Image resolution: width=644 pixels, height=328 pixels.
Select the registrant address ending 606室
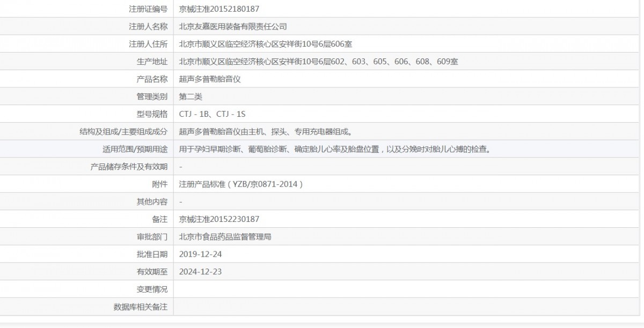coord(266,44)
